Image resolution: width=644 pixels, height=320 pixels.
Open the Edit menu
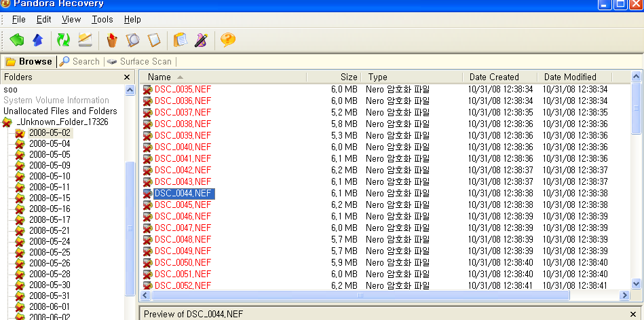point(43,19)
